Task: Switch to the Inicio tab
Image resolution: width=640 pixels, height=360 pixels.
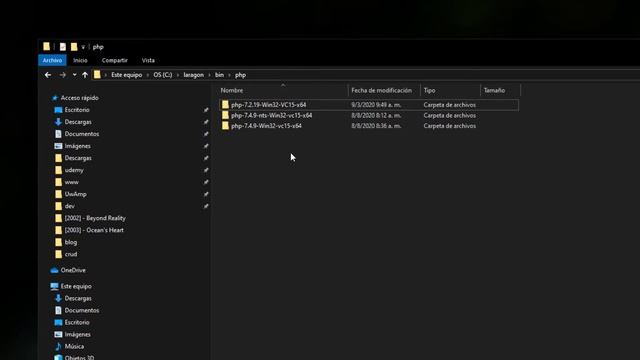Action: 80,60
